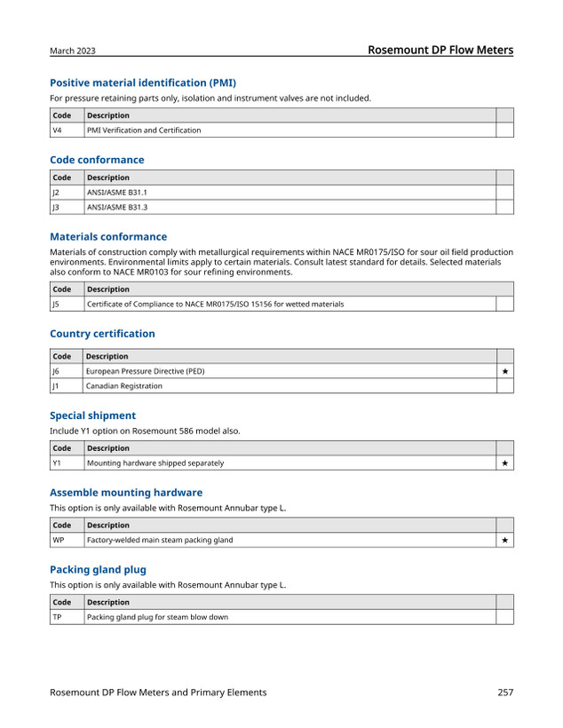Click the Packing gland plug heading
563x728 pixels.
(98, 570)
